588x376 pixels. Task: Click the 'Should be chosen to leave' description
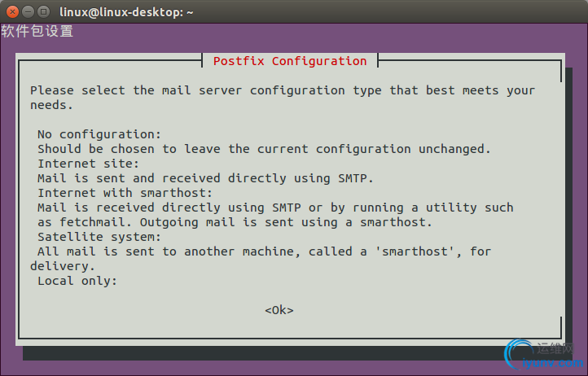(x=264, y=149)
